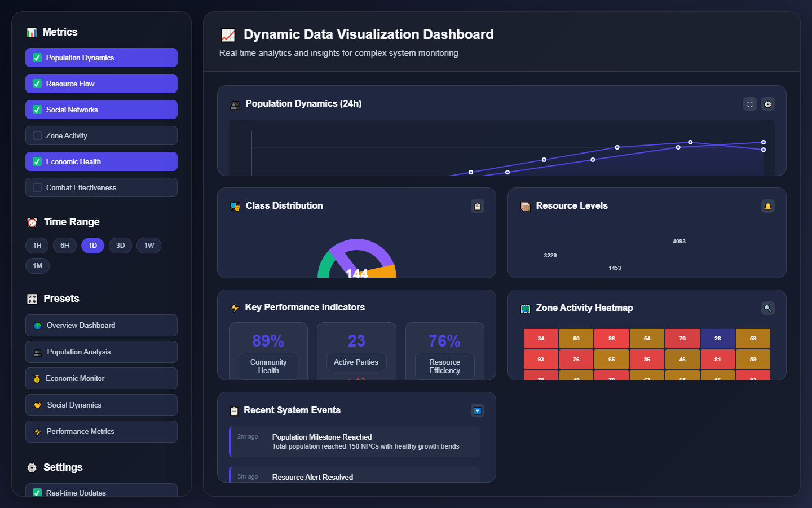Select the 6H time range
Viewport: 812px width, 508px height.
65,246
